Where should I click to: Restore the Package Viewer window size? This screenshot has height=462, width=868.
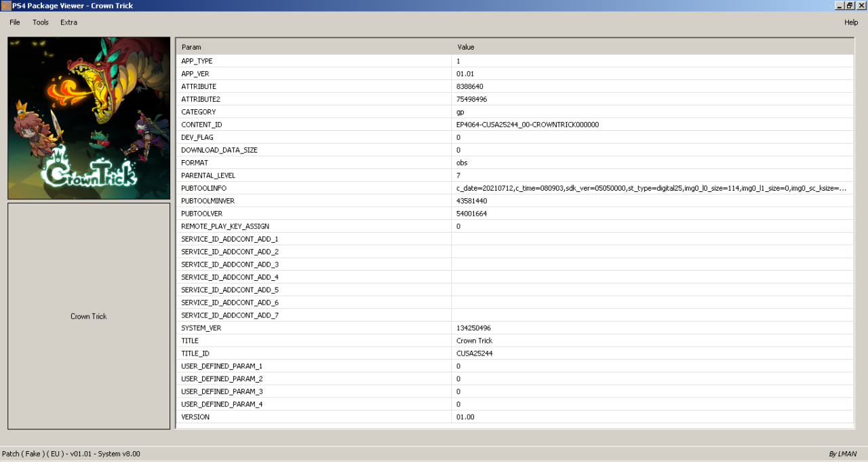coord(850,5)
